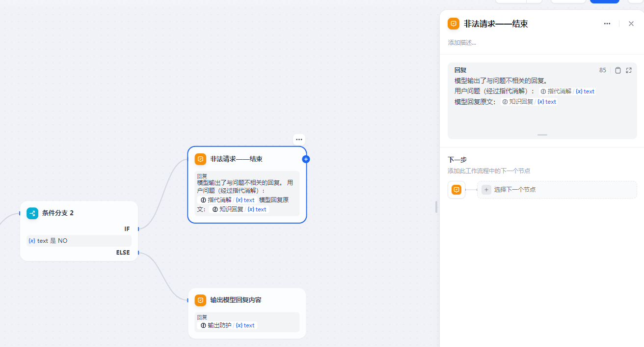Image resolution: width=644 pixels, height=347 pixels.
Task: Click 选择下一个节点 to add the next node
Action: tap(557, 190)
